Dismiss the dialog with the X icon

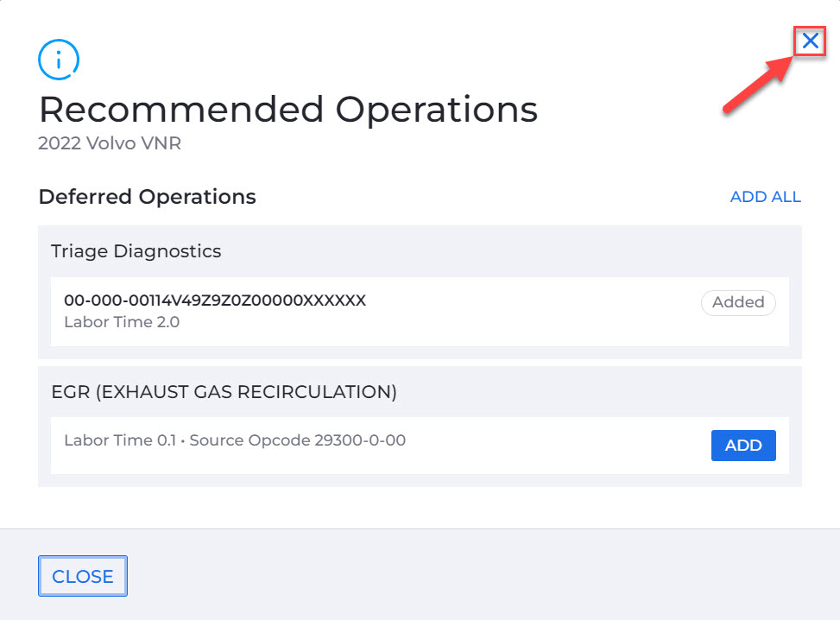pyautogui.click(x=810, y=41)
